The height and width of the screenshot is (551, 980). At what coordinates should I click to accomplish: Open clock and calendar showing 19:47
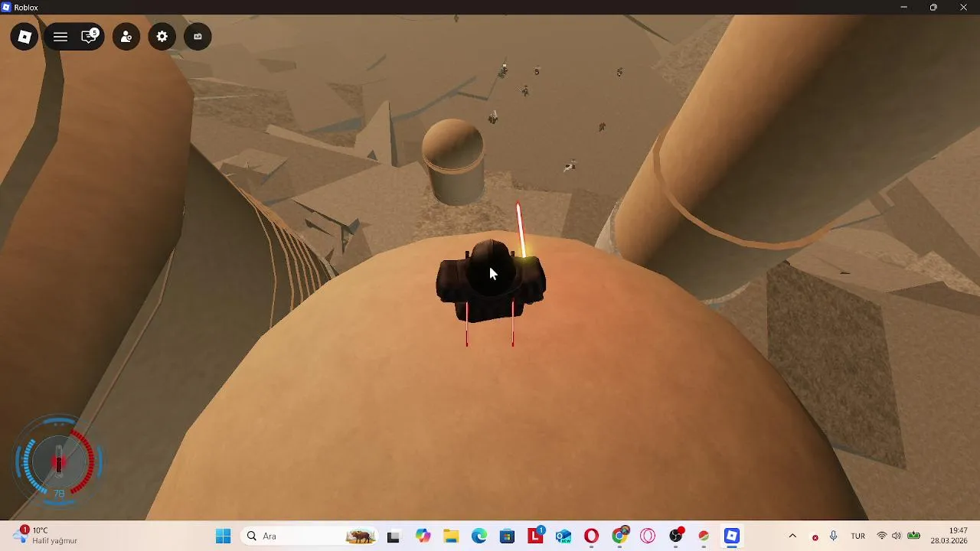tap(949, 536)
